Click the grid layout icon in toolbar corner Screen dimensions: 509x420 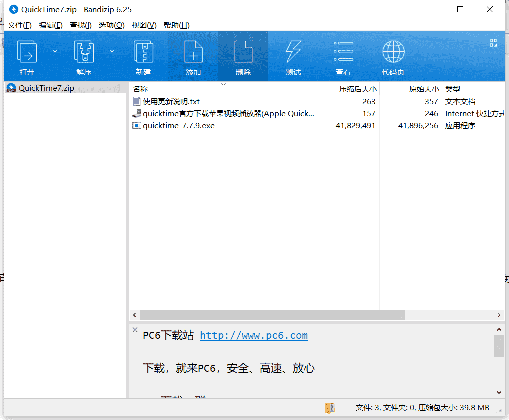[493, 43]
